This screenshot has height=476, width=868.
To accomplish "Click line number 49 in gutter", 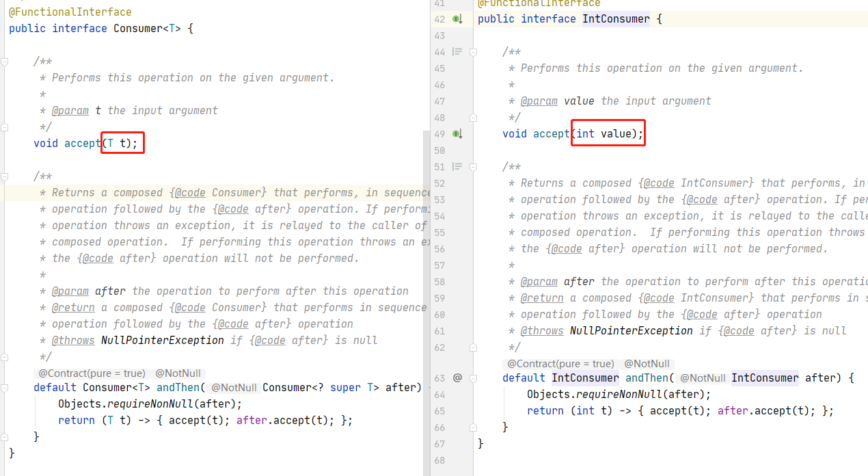I will tap(439, 134).
